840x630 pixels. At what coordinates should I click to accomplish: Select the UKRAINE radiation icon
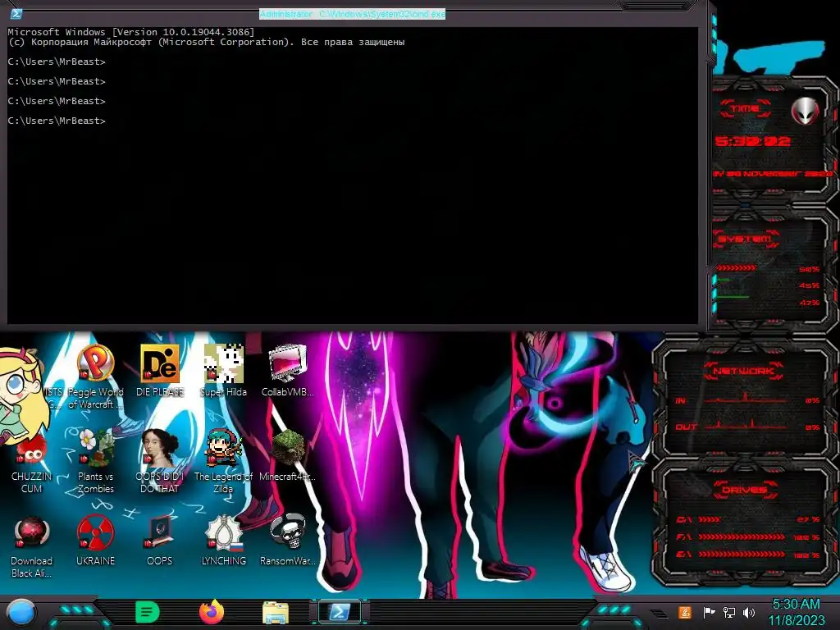pos(95,540)
